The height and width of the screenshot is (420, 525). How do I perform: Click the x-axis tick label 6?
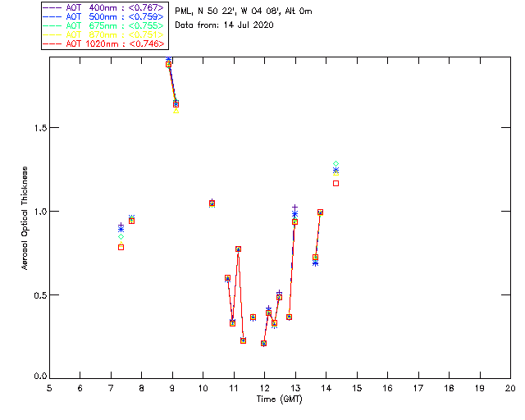80,389
